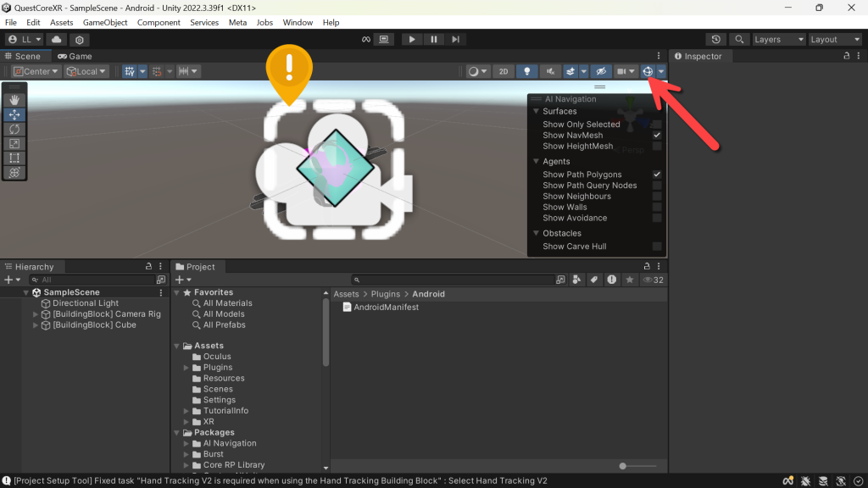
Task: Enable Show Only Selected checkbox
Action: (x=657, y=125)
